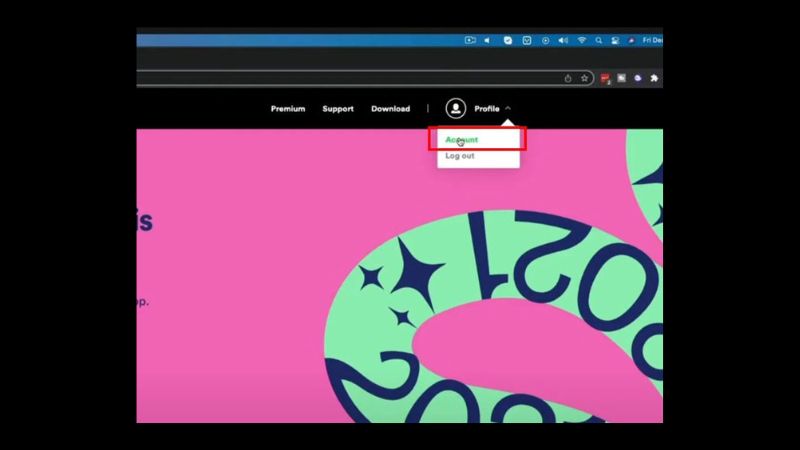Open the Account menu item

(x=461, y=139)
